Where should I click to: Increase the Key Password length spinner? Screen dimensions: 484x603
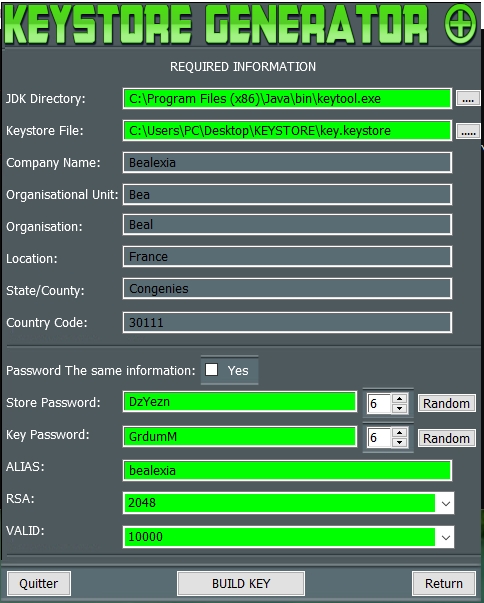point(400,433)
